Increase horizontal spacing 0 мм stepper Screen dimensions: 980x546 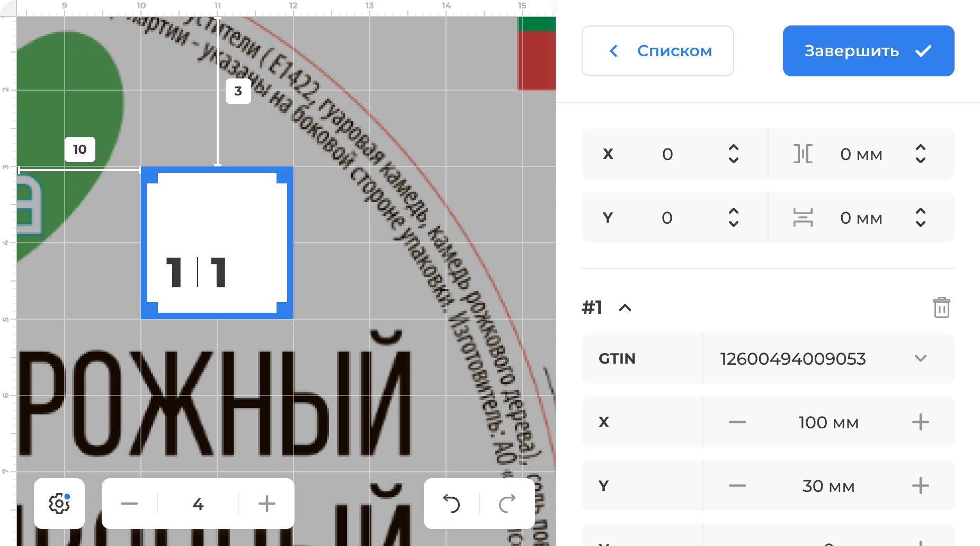(x=921, y=147)
